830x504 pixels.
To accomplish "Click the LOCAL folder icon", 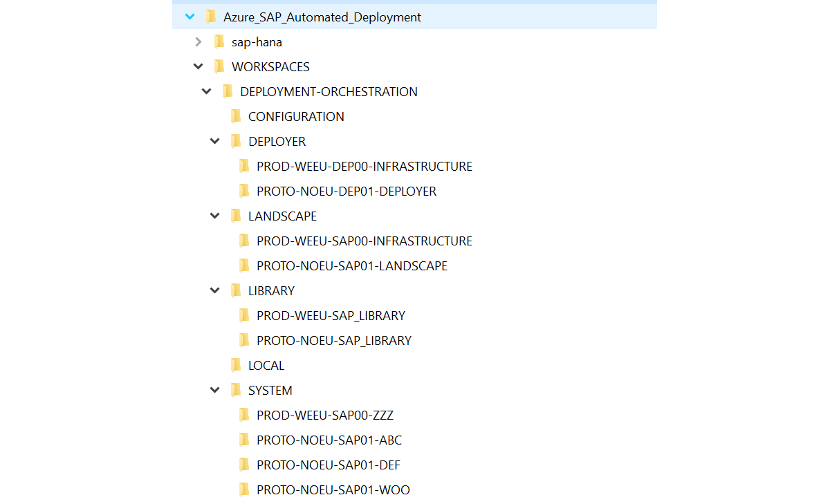I will 236,366.
